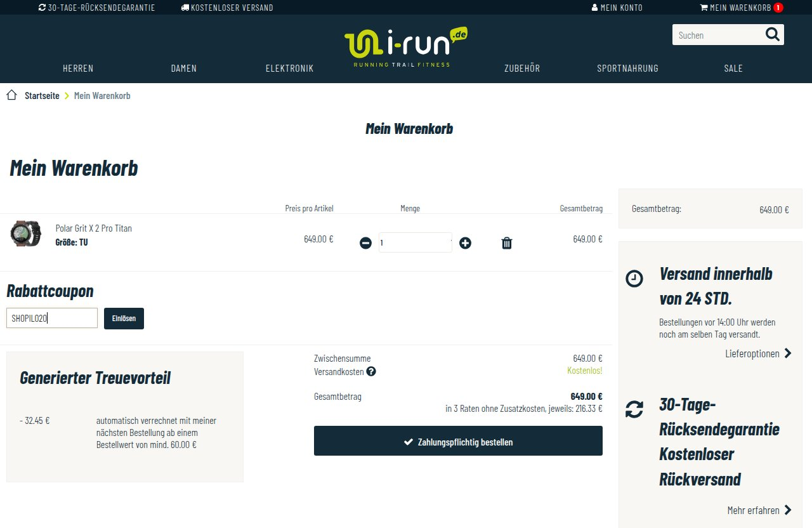812x528 pixels.
Task: Click the Versandkosten help question-mark icon
Action: 371,371
